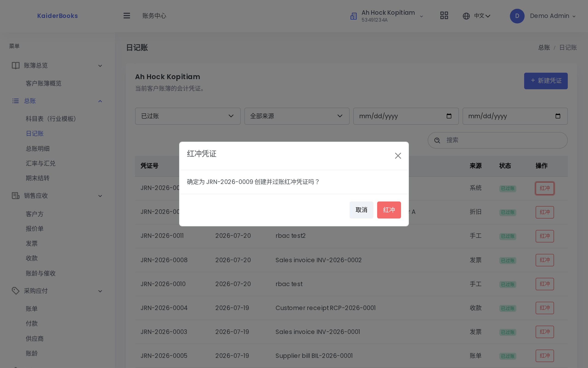Open 期末结转 menu item
The width and height of the screenshot is (588, 368).
[x=38, y=178]
